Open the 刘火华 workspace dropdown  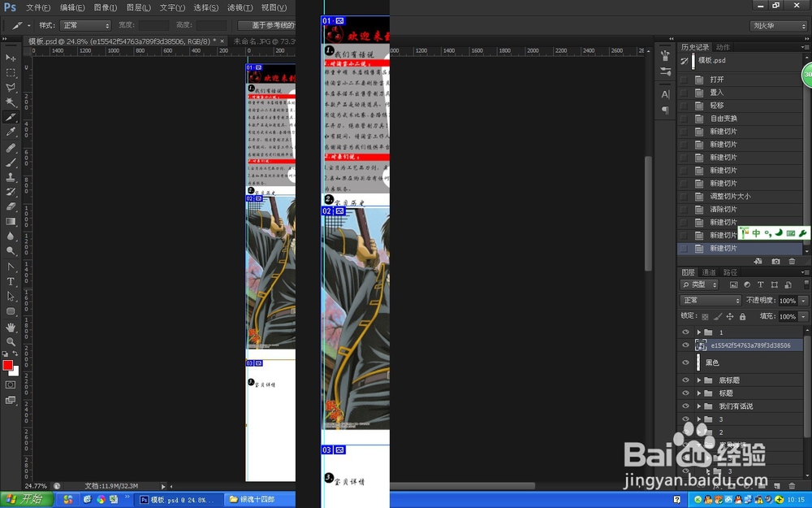(x=779, y=25)
